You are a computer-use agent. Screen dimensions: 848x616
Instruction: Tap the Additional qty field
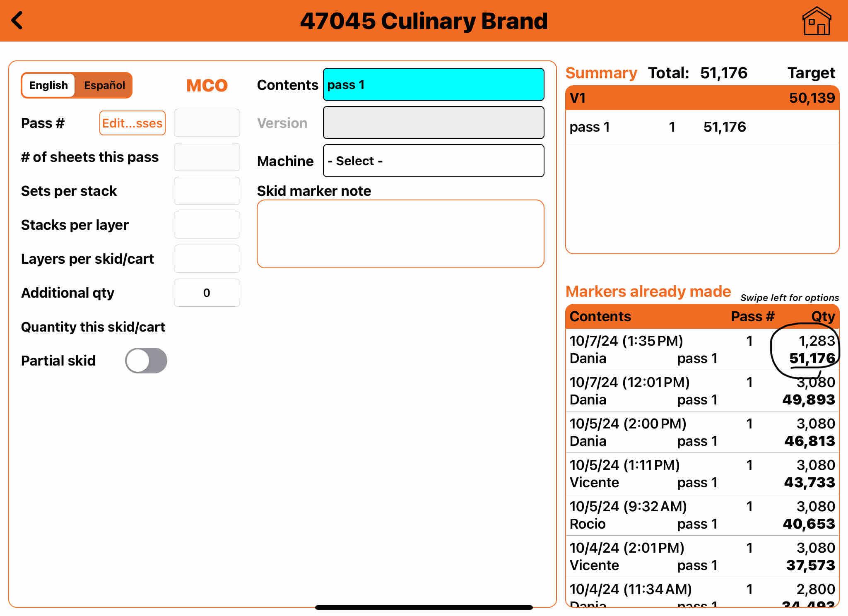207,293
